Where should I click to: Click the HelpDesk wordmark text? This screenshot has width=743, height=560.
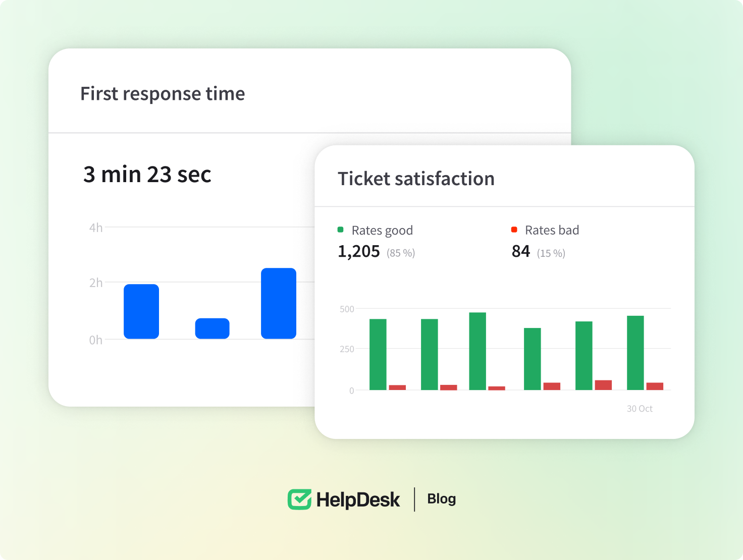[358, 500]
